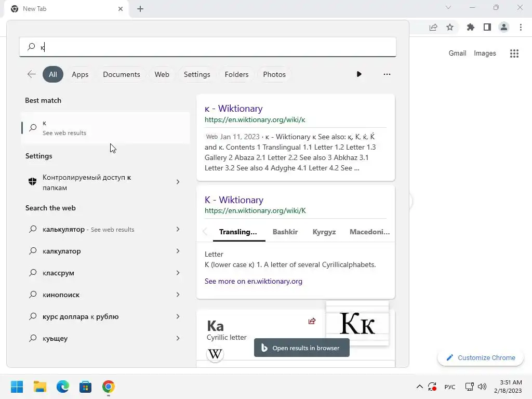
Task: Expand the классрум suggestion arrow
Action: click(x=178, y=273)
